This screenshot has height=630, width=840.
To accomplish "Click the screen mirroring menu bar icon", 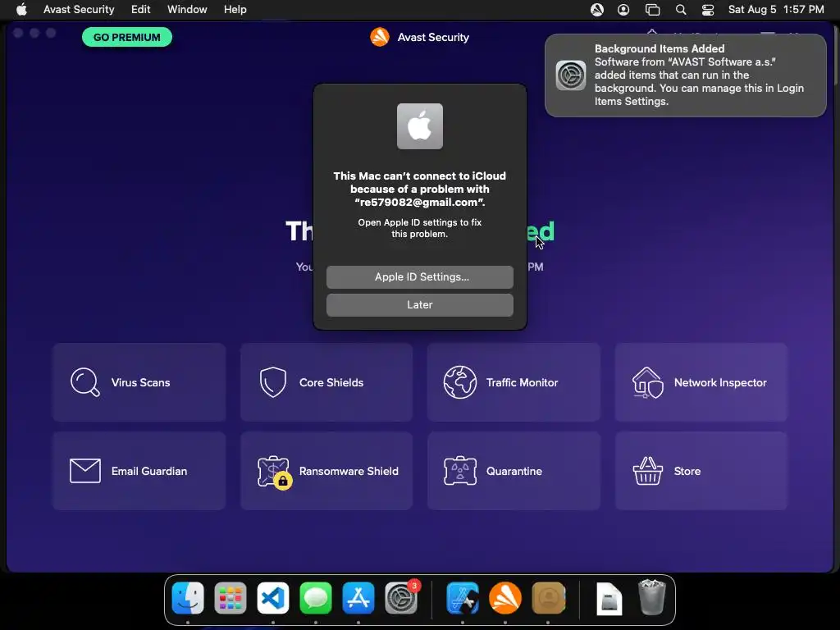I will (652, 10).
